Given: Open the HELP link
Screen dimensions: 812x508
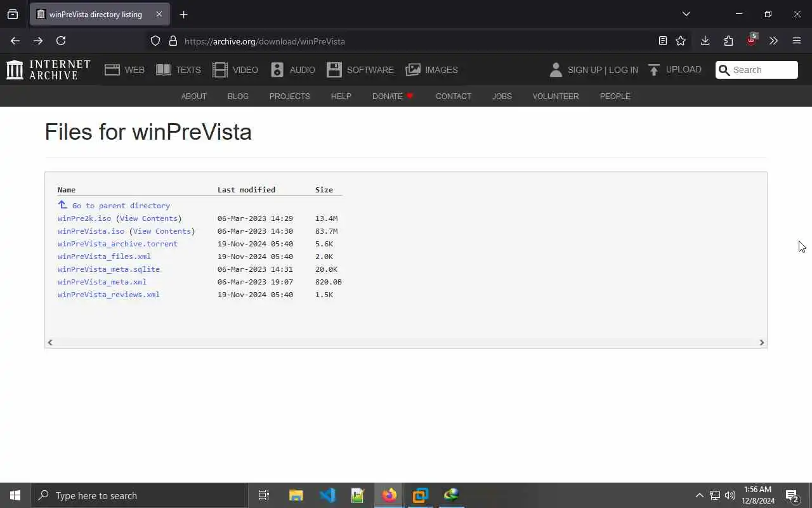Looking at the screenshot, I should click(x=341, y=97).
